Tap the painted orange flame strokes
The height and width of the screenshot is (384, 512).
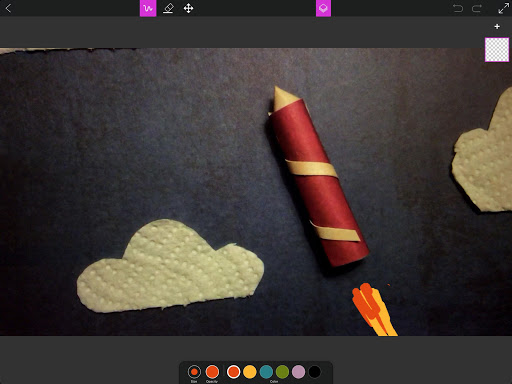pos(373,309)
